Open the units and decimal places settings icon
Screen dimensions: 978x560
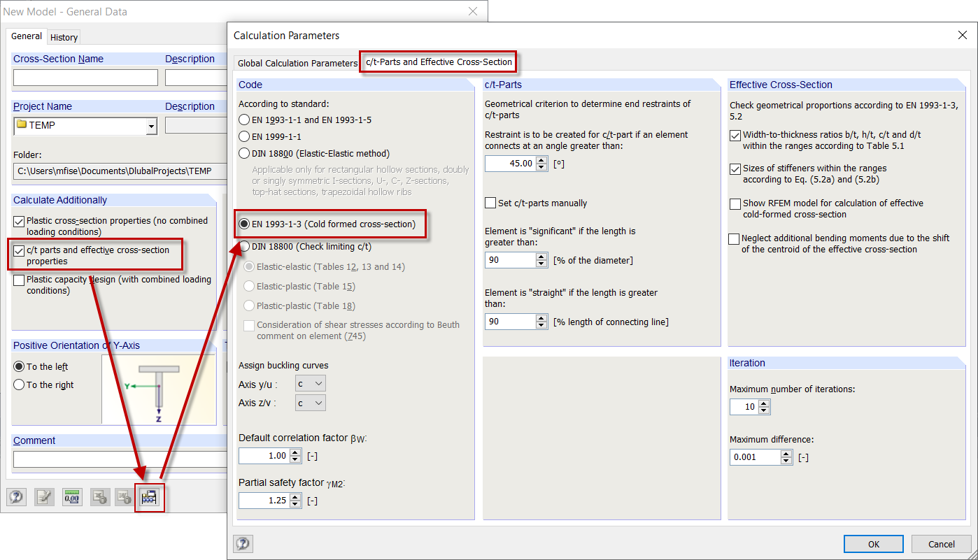[72, 497]
